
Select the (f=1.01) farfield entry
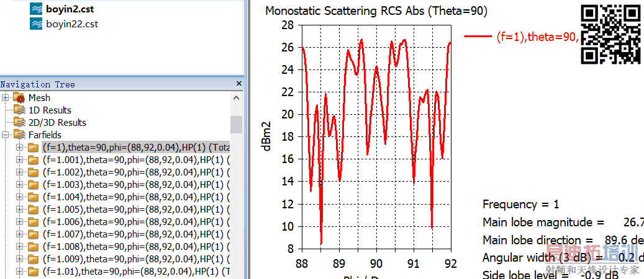[x=136, y=272]
